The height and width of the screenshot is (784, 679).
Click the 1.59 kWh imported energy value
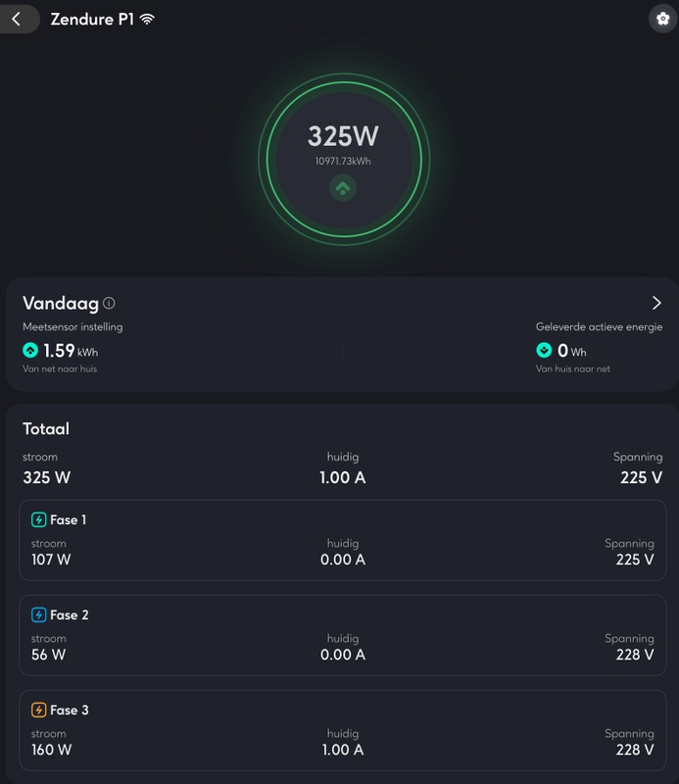click(70, 350)
